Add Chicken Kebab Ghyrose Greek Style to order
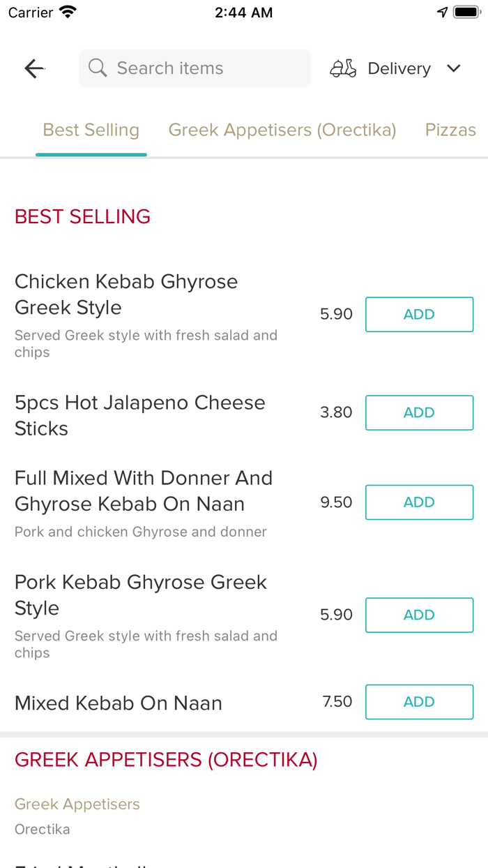The image size is (488, 868). pos(419,314)
